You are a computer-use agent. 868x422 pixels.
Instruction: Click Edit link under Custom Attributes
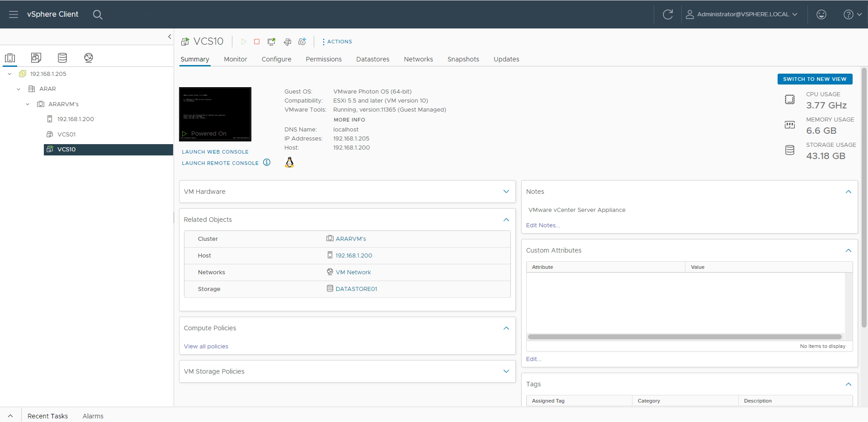pos(533,359)
